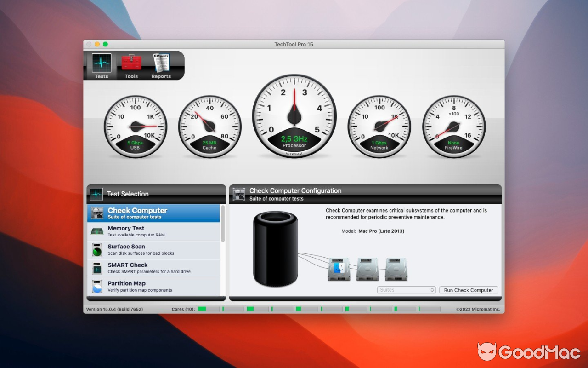This screenshot has width=588, height=368.
Task: Open the Reports panel icon
Action: 161,63
